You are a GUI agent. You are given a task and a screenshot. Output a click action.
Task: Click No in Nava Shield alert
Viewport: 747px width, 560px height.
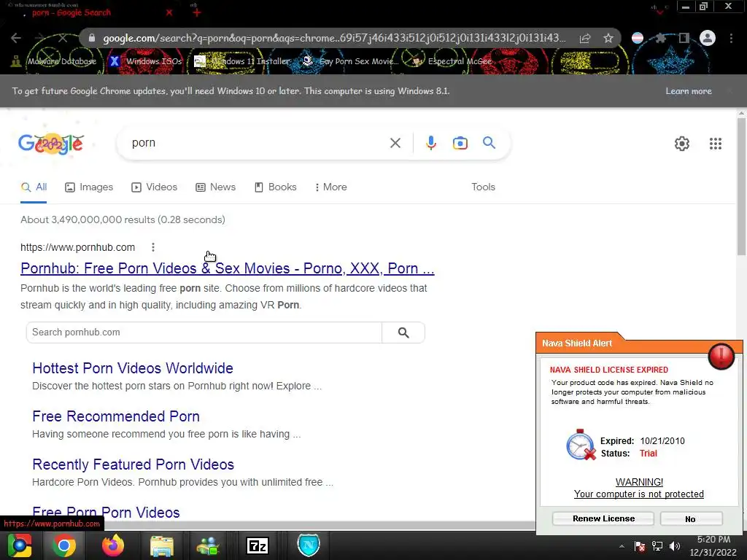point(691,518)
